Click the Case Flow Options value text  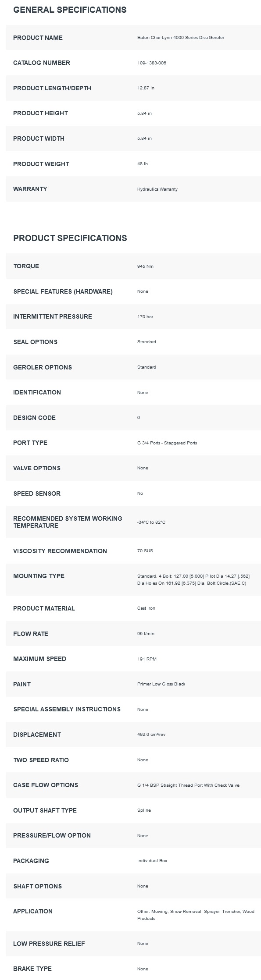click(188, 785)
